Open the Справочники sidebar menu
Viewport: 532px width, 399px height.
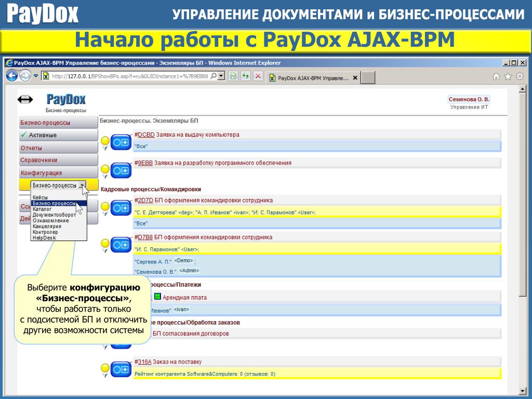tap(58, 160)
